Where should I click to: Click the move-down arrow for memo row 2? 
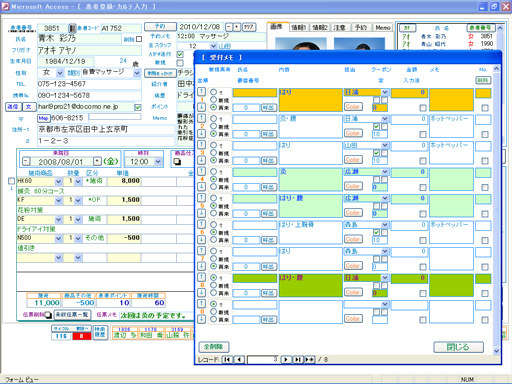pyautogui.click(x=201, y=133)
